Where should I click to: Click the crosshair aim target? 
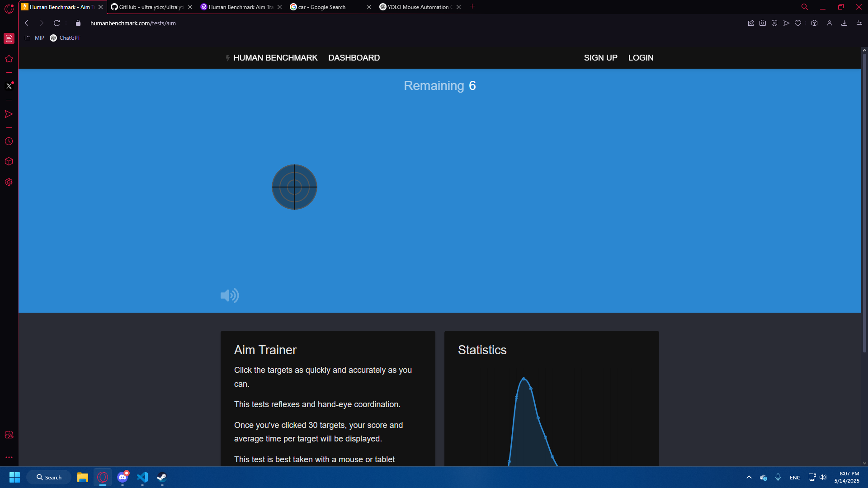click(x=294, y=187)
